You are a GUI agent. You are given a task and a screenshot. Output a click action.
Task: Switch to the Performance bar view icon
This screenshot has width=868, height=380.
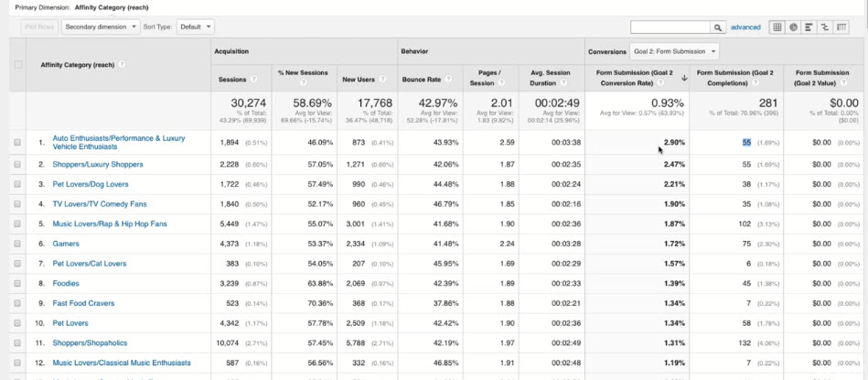809,27
